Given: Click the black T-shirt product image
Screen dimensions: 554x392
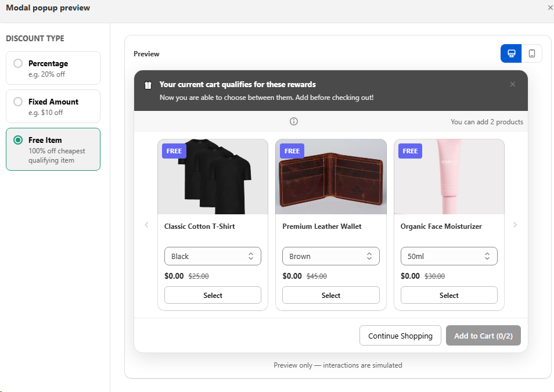Looking at the screenshot, I should tap(213, 177).
